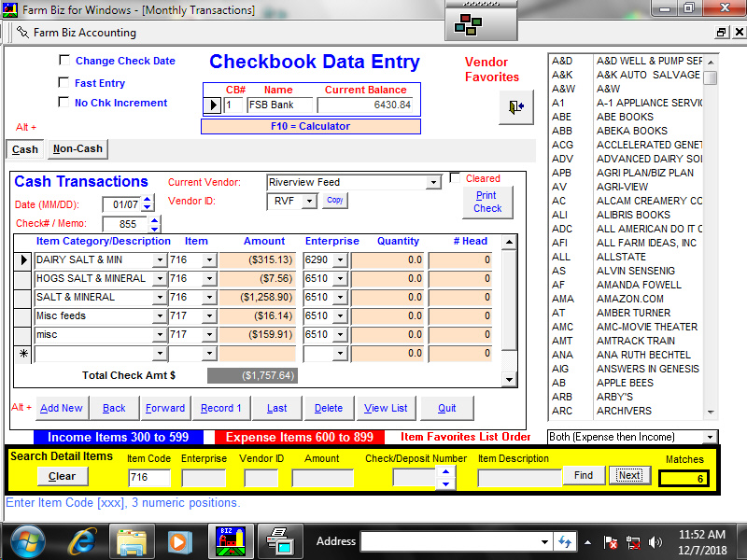Click the network tray icon
The height and width of the screenshot is (560, 747).
633,542
